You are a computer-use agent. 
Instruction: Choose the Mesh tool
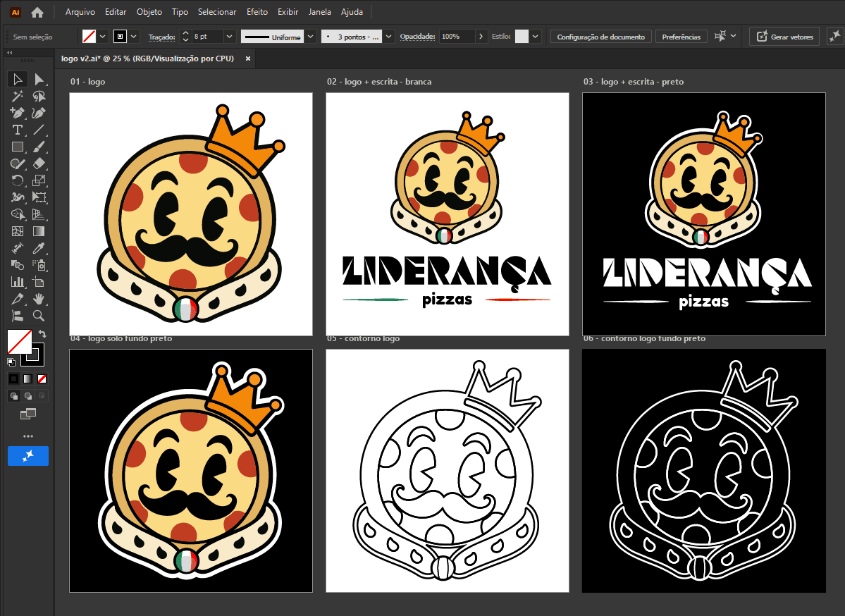(x=17, y=231)
